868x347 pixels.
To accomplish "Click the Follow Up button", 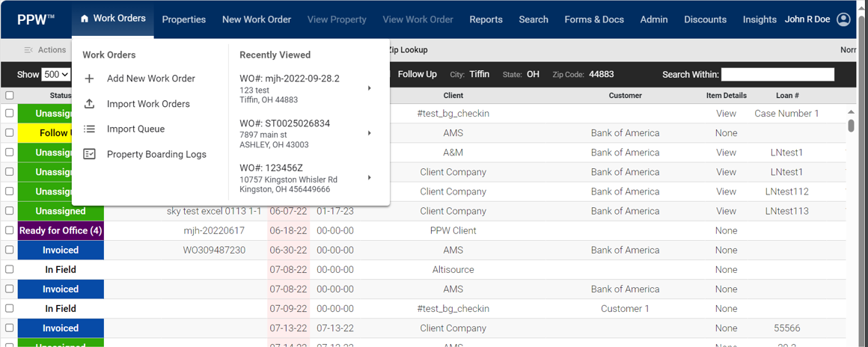I will point(417,74).
